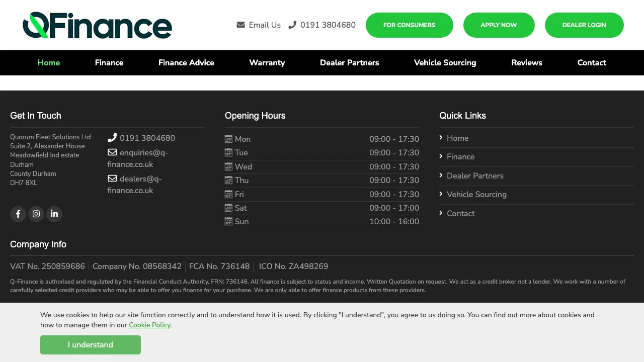Click the chevron beside Vehicle Sourcing quick link

tap(441, 194)
